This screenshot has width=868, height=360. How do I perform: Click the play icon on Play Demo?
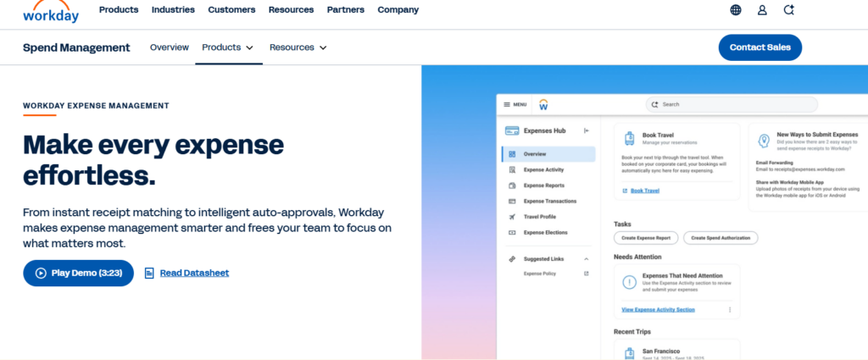click(x=41, y=274)
